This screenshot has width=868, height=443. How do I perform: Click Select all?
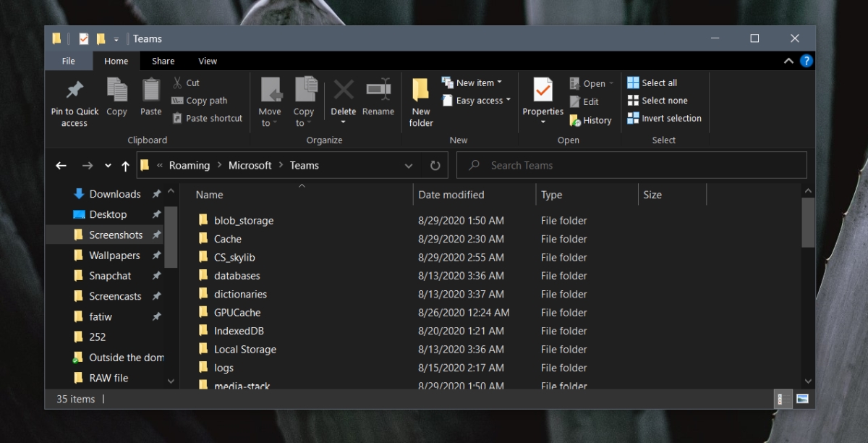659,82
